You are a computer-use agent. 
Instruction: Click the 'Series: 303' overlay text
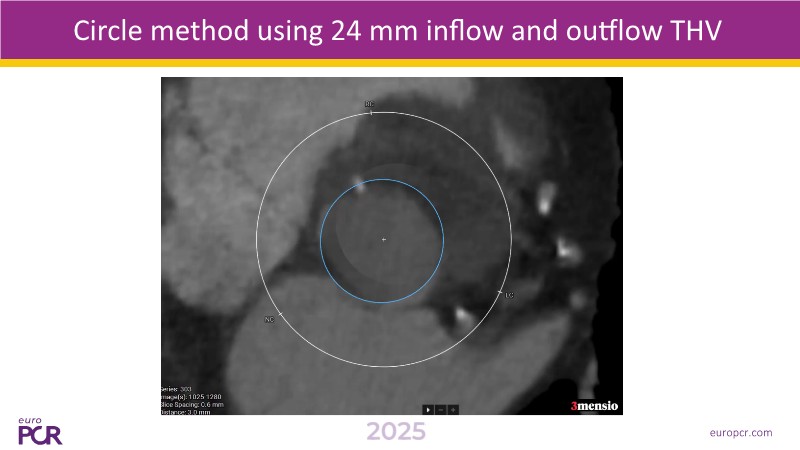178,387
